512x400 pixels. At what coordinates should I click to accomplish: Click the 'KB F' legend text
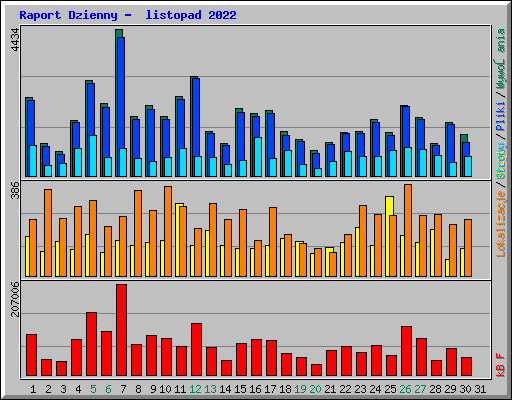(501, 365)
